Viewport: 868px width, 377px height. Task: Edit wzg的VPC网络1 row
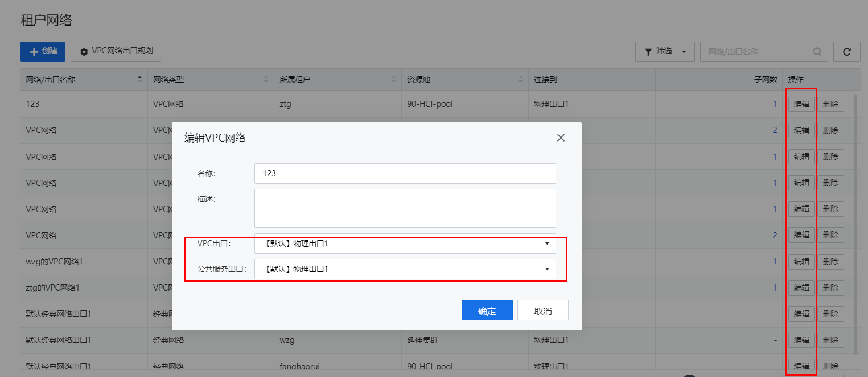coord(801,261)
